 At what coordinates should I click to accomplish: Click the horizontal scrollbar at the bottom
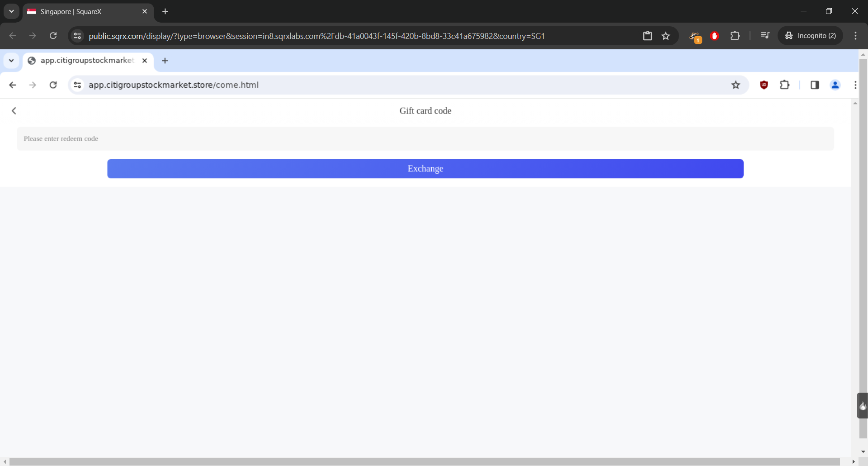424,461
